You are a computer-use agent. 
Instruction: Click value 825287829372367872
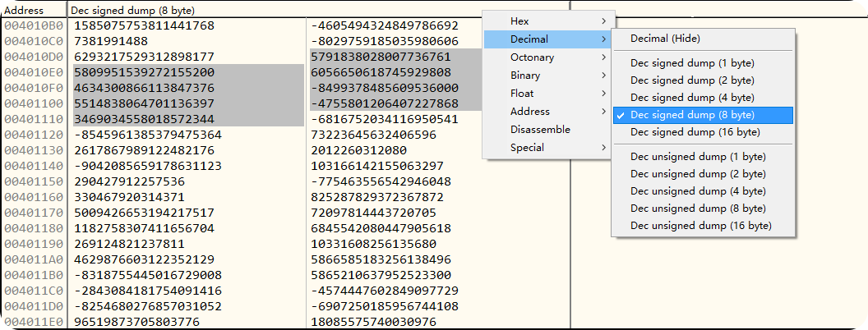(377, 197)
